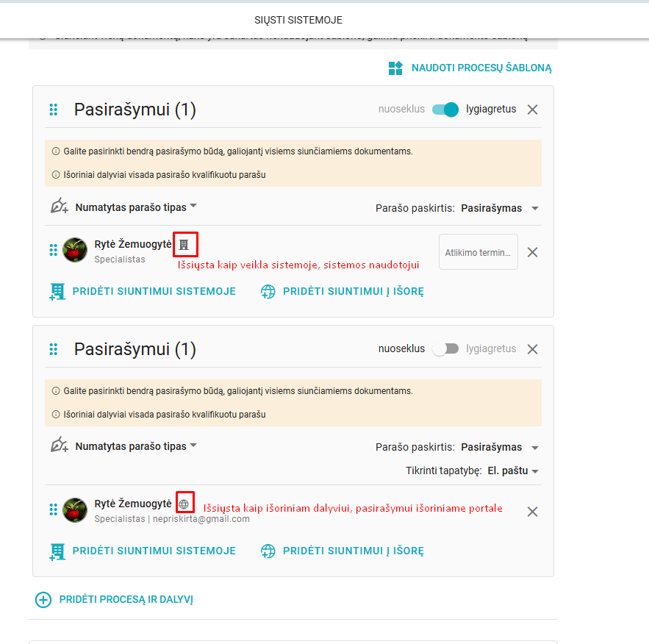This screenshot has width=649, height=644.
Task: Click second Pridėti siuntimui į išorę button
Action: click(x=353, y=551)
